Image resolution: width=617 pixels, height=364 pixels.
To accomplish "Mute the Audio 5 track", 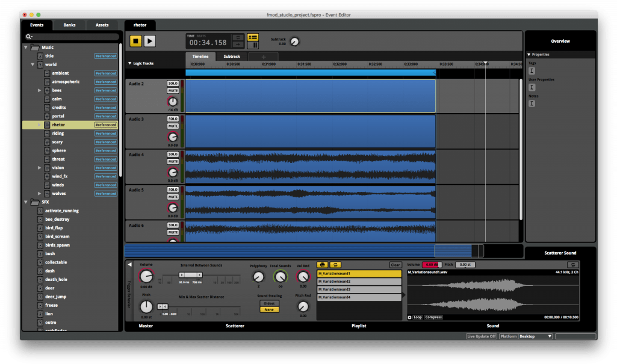I will pos(173,197).
